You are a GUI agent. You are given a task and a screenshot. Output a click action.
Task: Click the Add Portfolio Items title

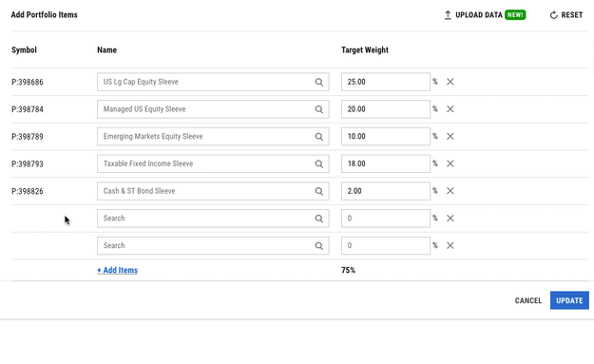(45, 15)
